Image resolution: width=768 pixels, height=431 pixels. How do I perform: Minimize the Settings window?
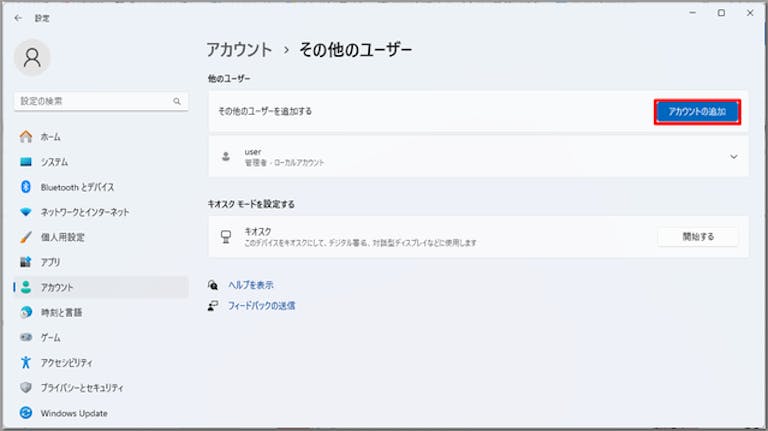coord(693,13)
